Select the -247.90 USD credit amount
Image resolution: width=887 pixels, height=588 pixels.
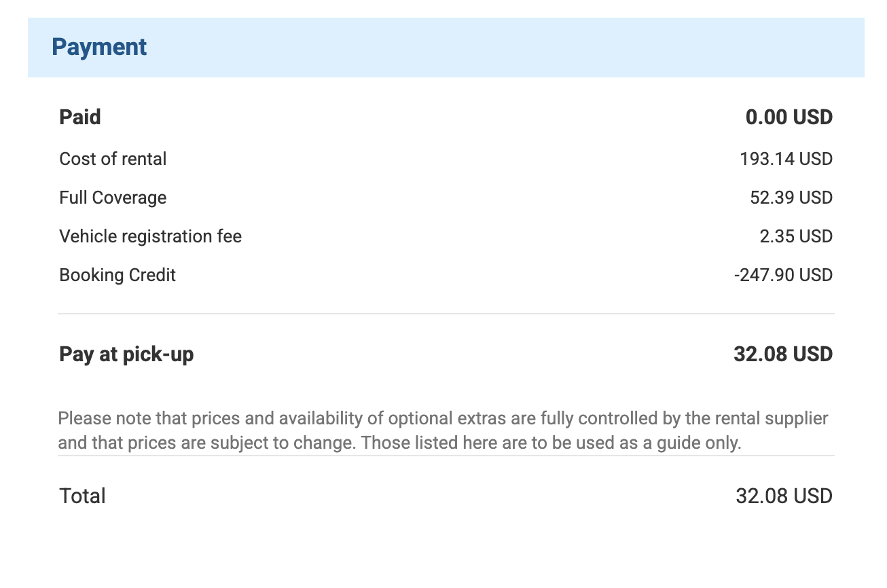(x=783, y=275)
